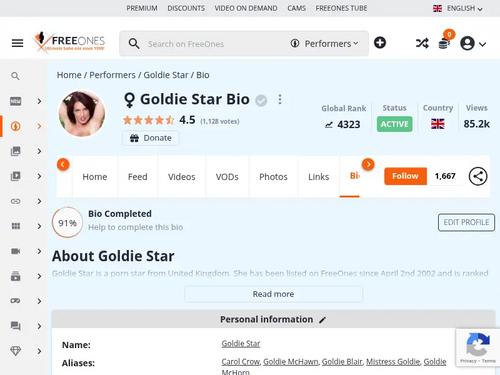Image resolution: width=500 pixels, height=375 pixels.
Task: Switch to the VODs tab
Action: point(227,177)
